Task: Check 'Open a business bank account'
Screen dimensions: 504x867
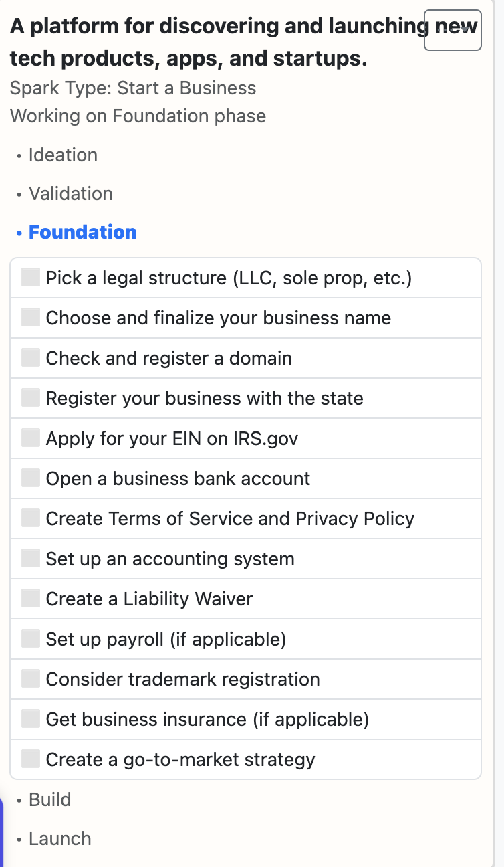Action: click(x=31, y=478)
